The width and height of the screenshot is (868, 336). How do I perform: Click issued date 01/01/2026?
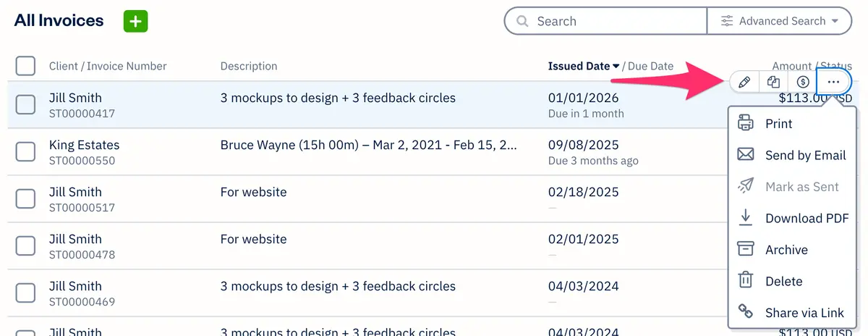click(584, 98)
